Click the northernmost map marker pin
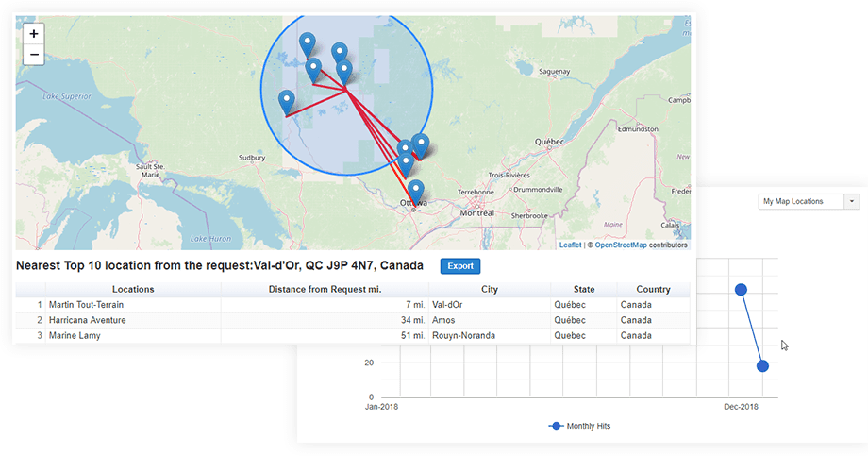The height and width of the screenshot is (456, 868). (x=308, y=43)
